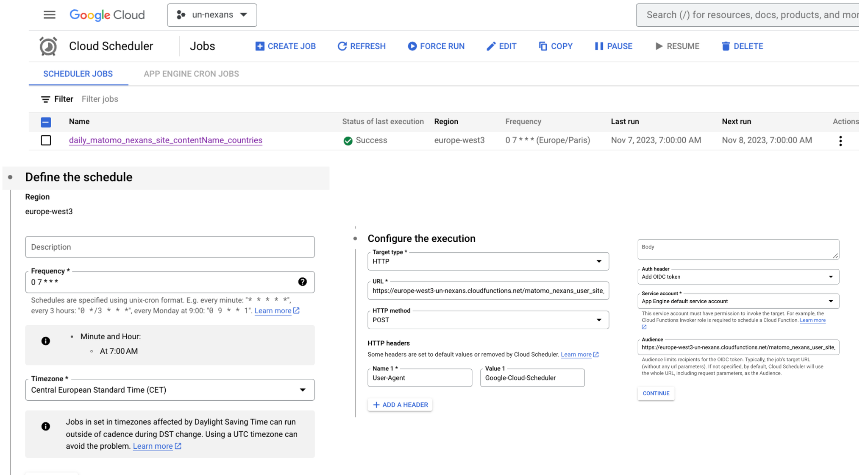Click RESUME in the Jobs toolbar
Image resolution: width=868 pixels, height=475 pixels.
click(x=677, y=46)
